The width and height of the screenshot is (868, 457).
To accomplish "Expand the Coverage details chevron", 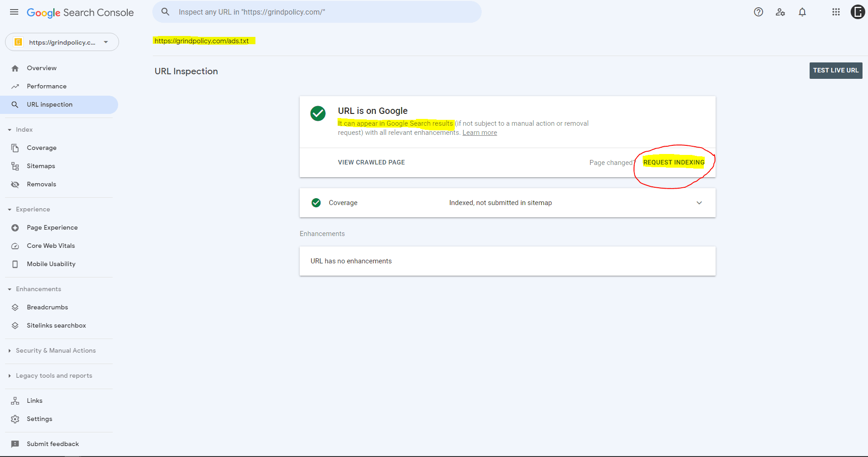I will [x=699, y=203].
